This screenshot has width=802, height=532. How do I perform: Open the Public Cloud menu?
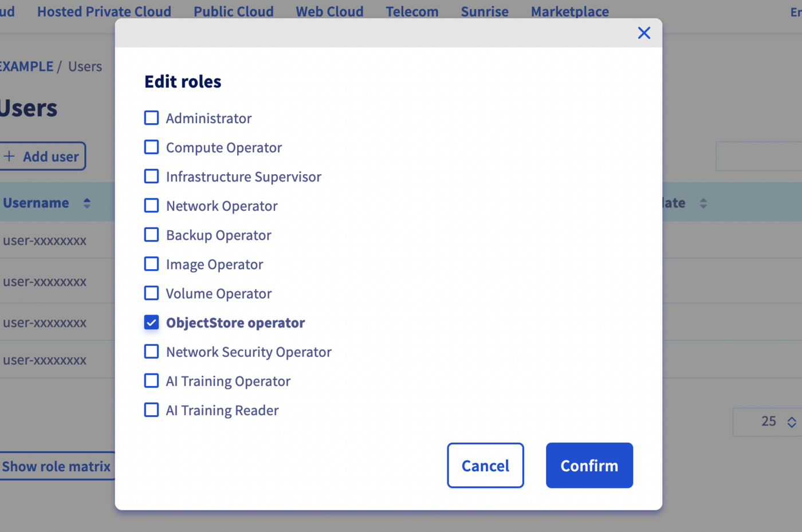click(x=233, y=11)
